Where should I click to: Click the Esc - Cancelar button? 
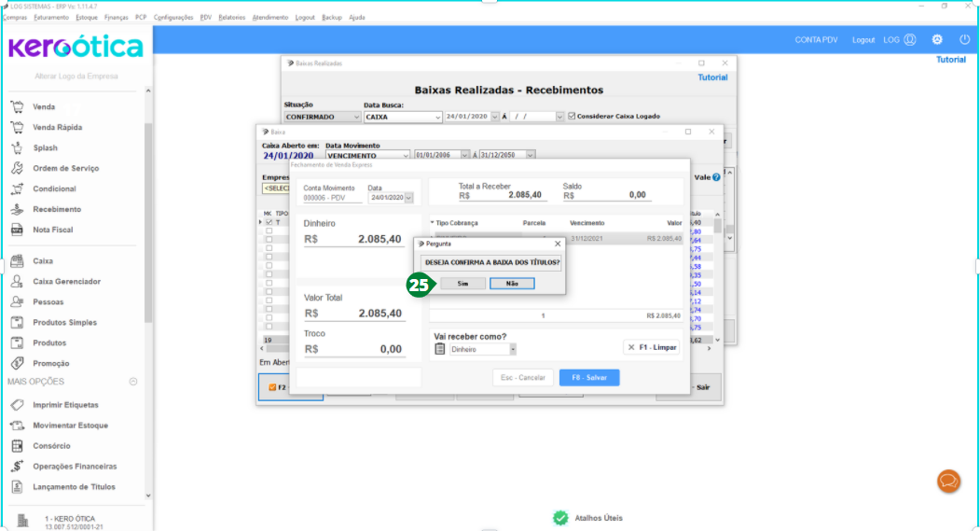pyautogui.click(x=522, y=378)
